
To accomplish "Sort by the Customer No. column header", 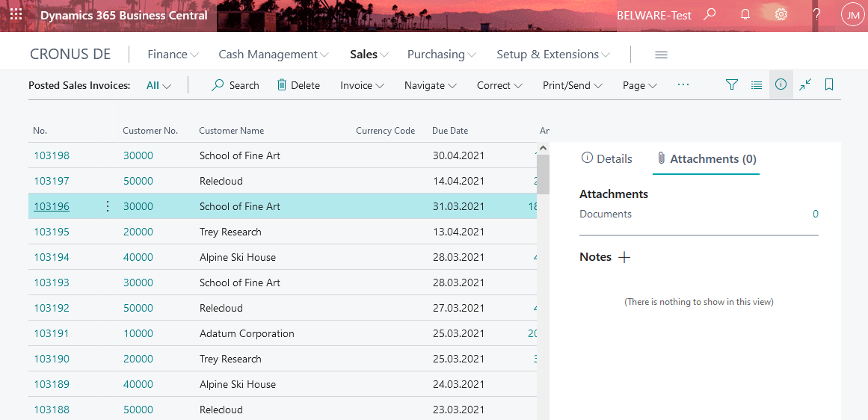I will pos(150,131).
